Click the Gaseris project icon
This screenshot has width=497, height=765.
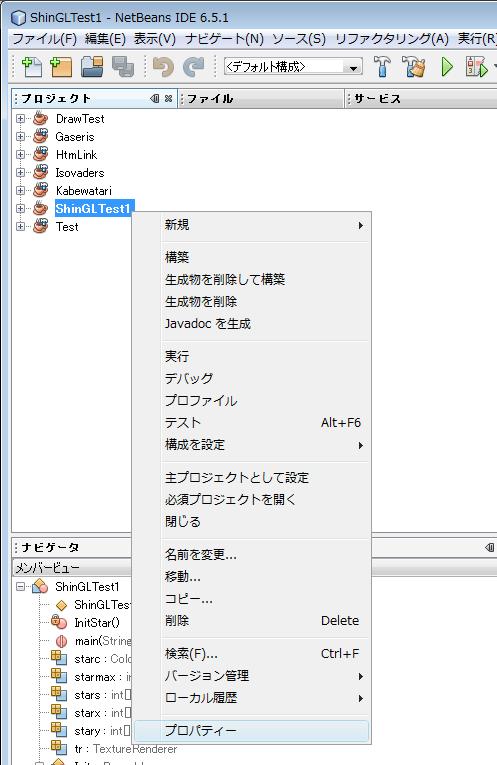40,136
